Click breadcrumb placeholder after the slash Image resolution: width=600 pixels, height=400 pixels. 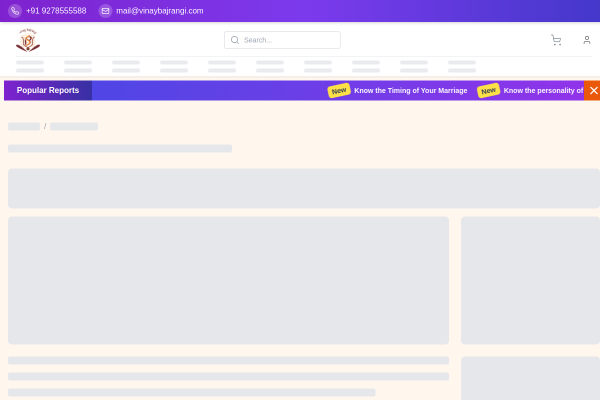point(74,127)
